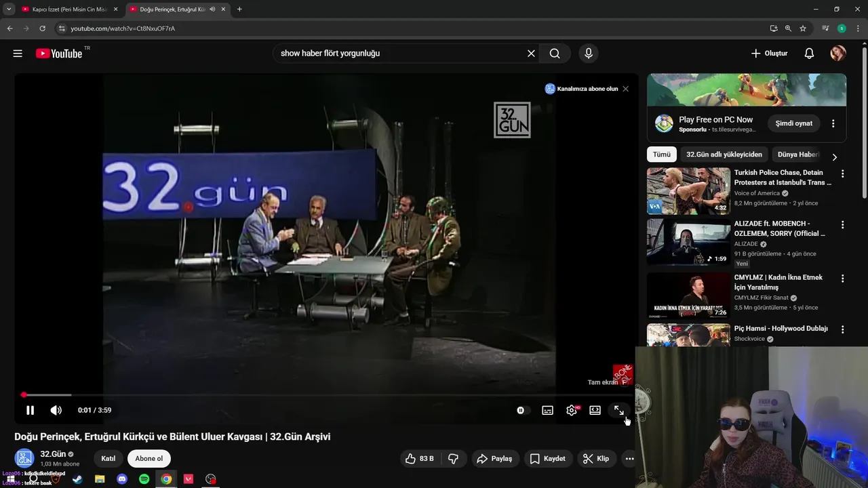Open ad options three-dot menu
Image resolution: width=868 pixels, height=488 pixels.
tap(833, 123)
